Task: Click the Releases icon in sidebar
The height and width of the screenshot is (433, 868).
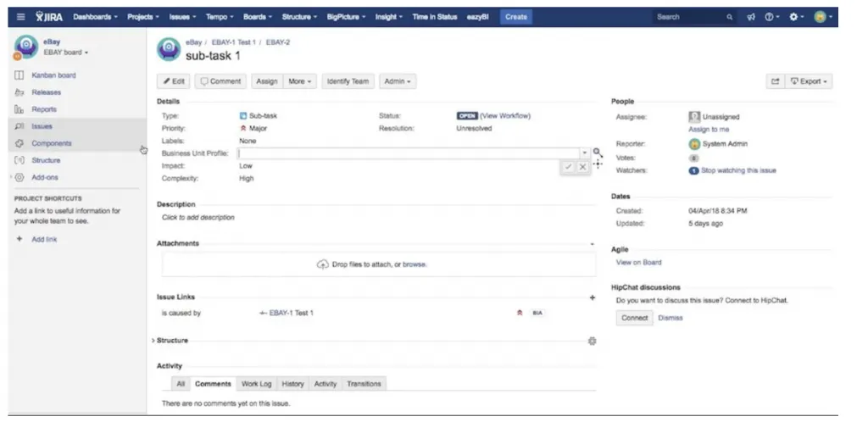Action: [19, 92]
